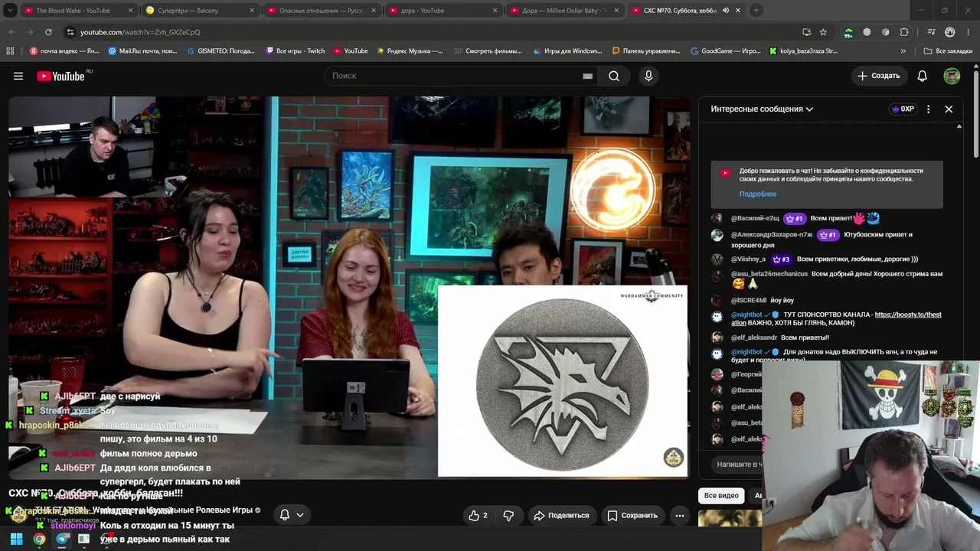Start voice search with the microphone
The image size is (980, 551).
tap(648, 76)
